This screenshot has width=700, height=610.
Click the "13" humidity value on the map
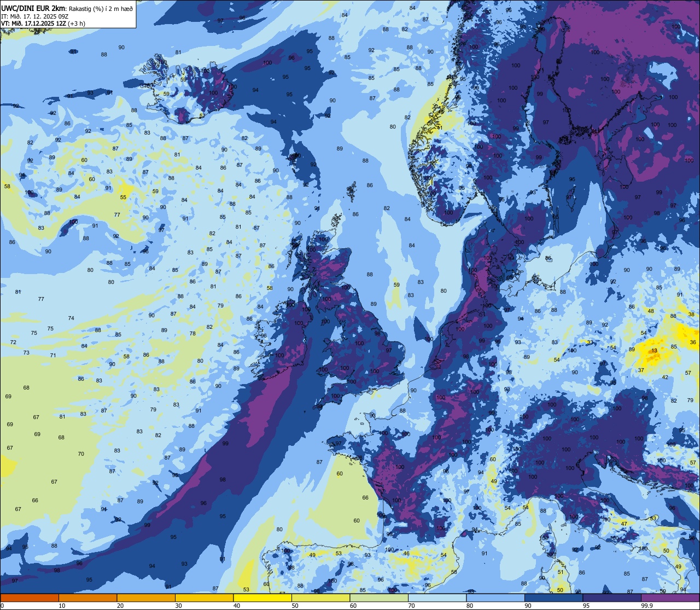tap(654, 350)
